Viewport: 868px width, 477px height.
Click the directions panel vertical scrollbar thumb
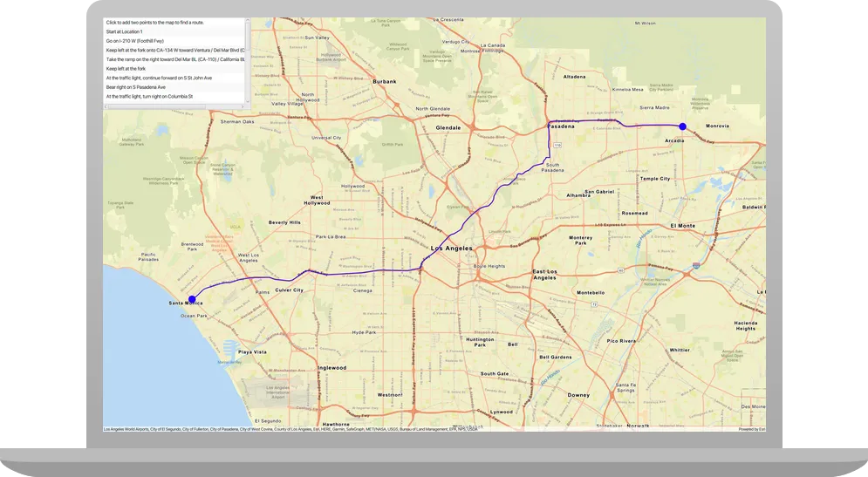pos(248,37)
